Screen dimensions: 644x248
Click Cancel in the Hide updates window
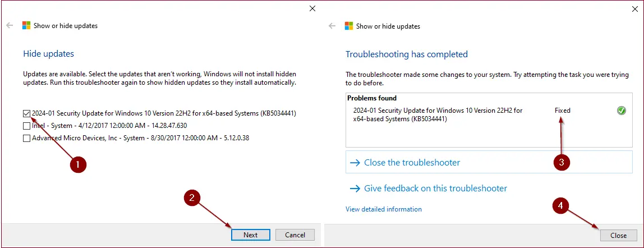[x=295, y=235]
